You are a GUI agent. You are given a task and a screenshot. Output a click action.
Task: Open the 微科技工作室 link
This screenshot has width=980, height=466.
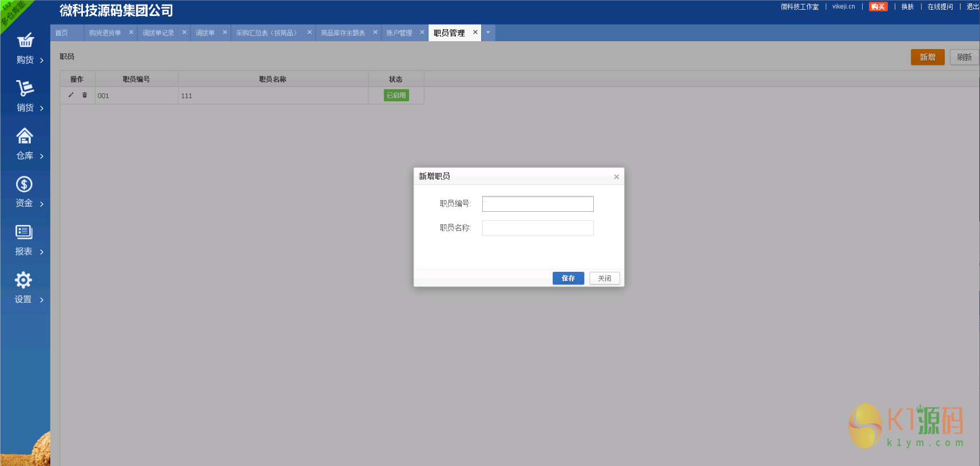800,7
